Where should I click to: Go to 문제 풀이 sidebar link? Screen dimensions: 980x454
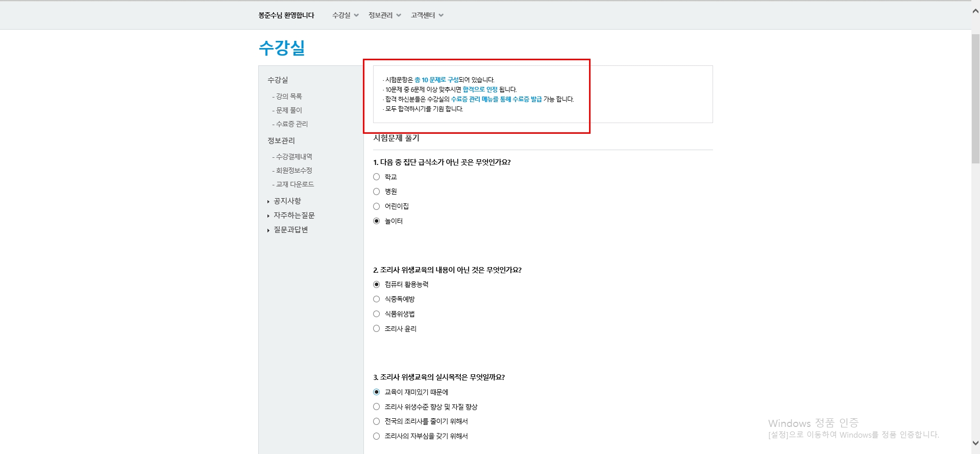click(x=289, y=110)
